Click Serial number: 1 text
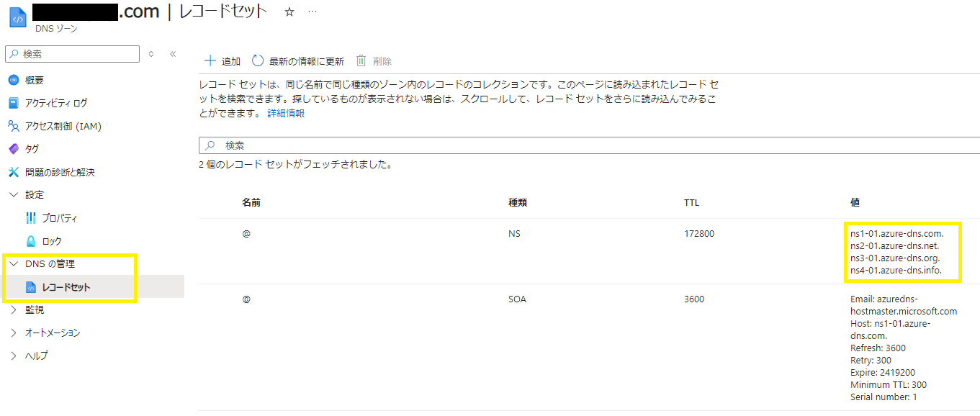This screenshot has width=980, height=416. pos(884,397)
